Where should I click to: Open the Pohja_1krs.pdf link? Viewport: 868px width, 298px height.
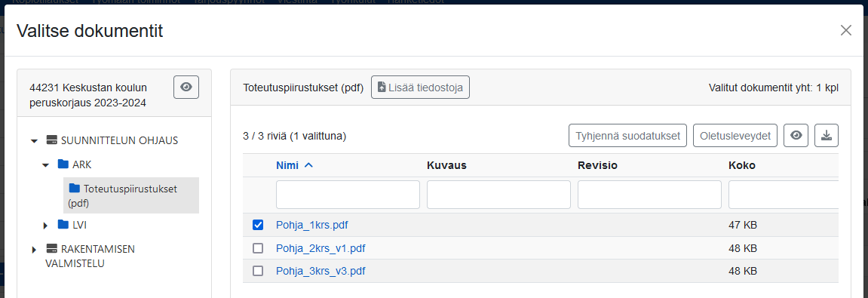click(x=311, y=226)
